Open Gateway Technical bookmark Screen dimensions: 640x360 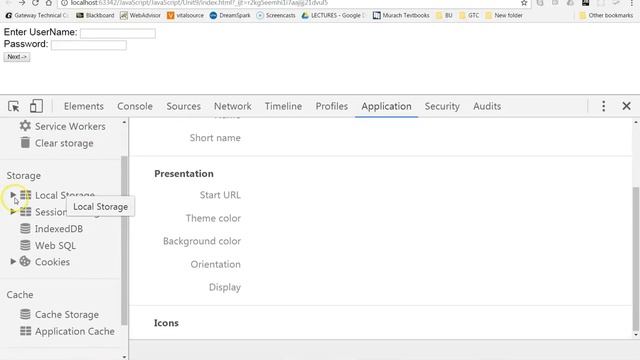pyautogui.click(x=36, y=15)
